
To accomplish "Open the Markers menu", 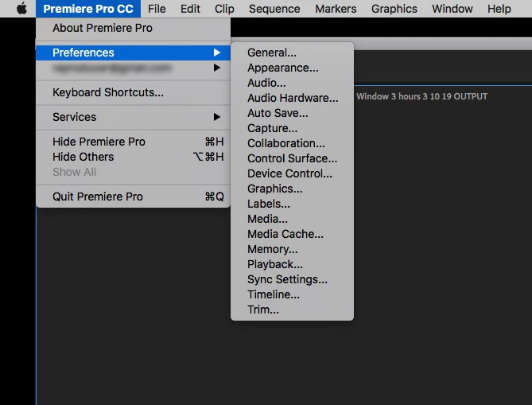I will click(x=336, y=9).
